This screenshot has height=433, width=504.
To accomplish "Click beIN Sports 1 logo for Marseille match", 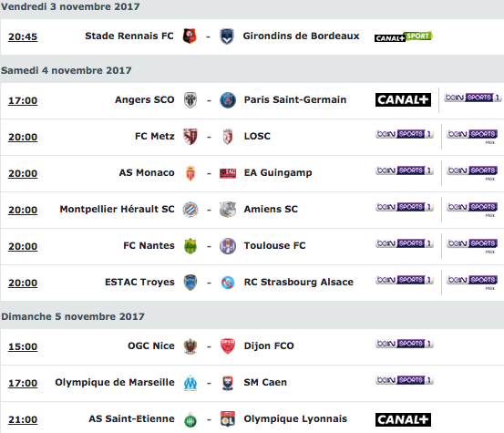I will (x=405, y=380).
